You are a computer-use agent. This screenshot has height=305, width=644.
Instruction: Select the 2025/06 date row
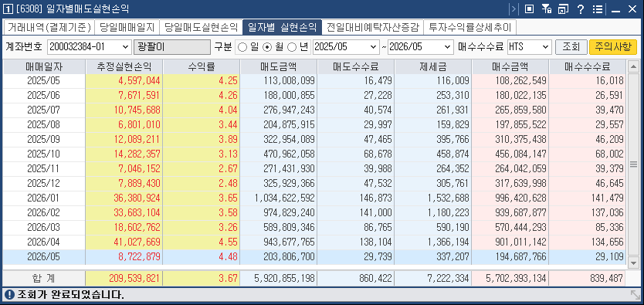(x=44, y=95)
